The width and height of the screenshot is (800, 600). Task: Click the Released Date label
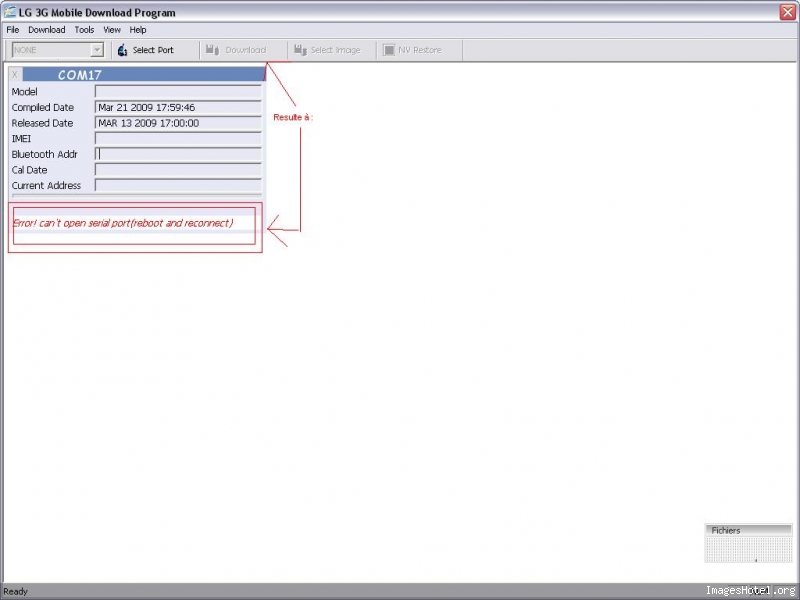tap(42, 123)
